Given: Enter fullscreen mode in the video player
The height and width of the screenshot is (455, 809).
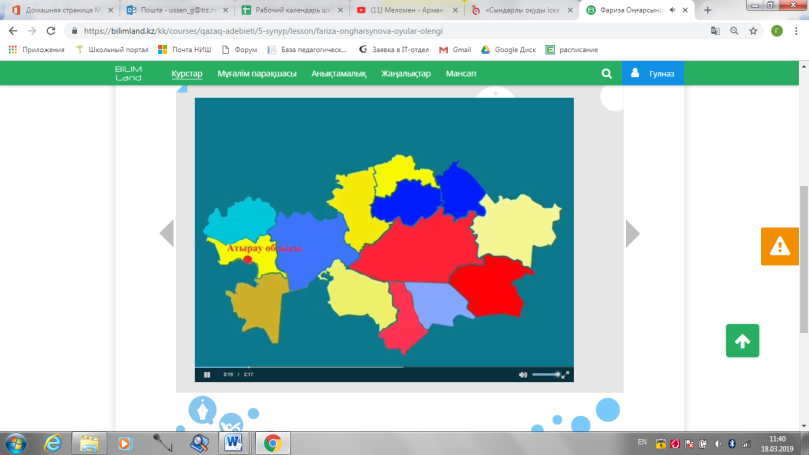Looking at the screenshot, I should (565, 375).
